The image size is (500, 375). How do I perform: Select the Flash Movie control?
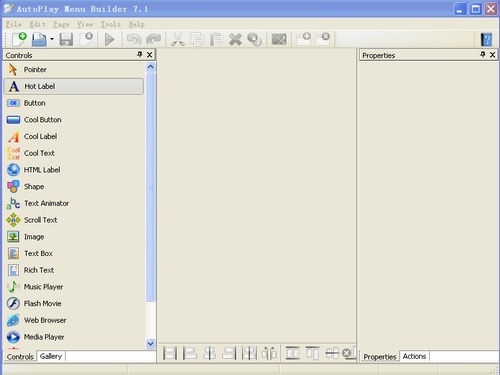pos(74,304)
